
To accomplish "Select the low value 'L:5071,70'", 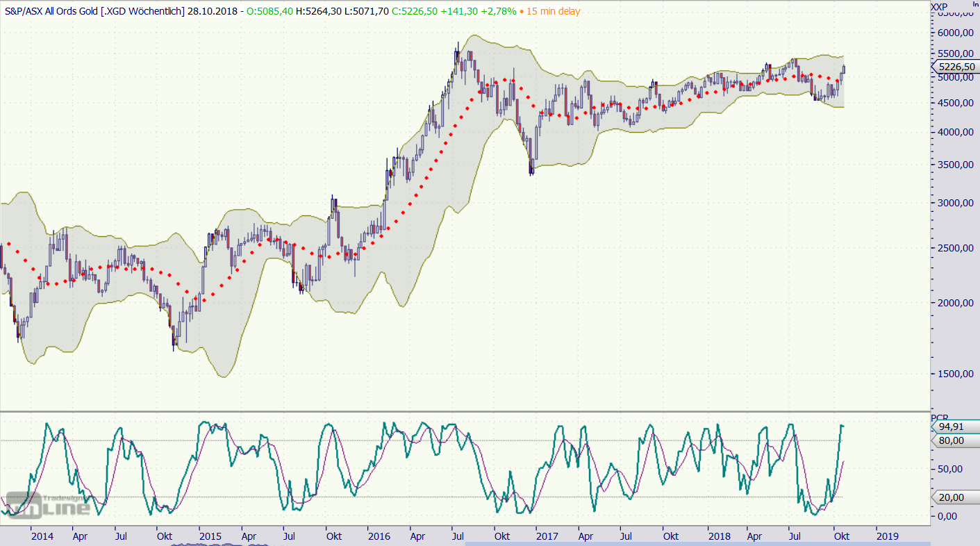I will [365, 11].
